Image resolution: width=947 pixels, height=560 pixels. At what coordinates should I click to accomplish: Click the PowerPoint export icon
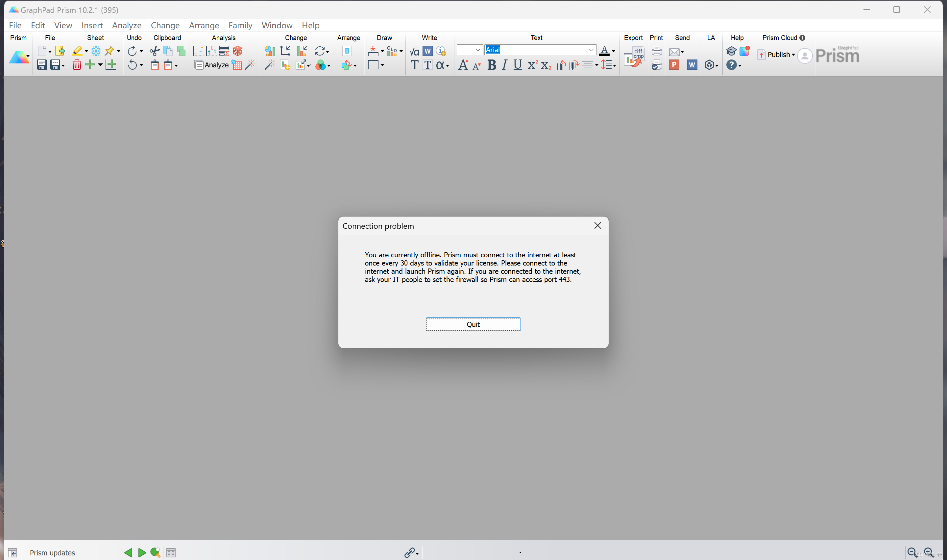click(676, 65)
